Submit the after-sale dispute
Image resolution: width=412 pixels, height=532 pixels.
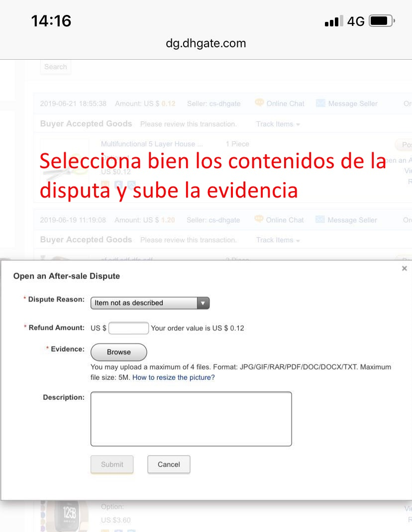pyautogui.click(x=112, y=464)
